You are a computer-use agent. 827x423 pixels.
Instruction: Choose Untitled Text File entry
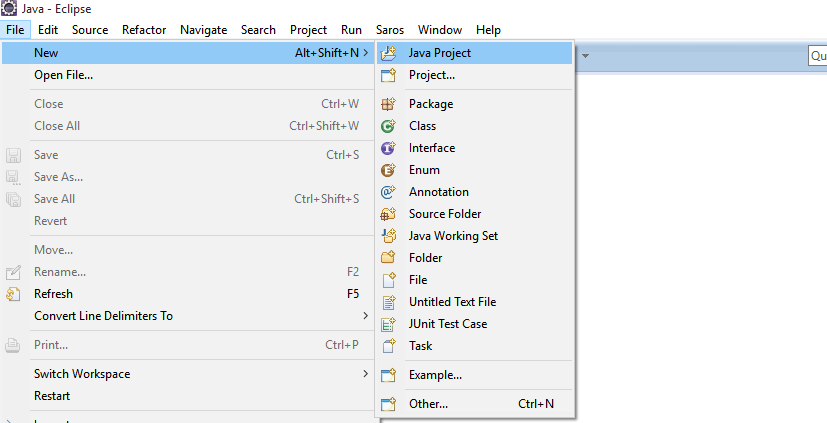(475, 302)
